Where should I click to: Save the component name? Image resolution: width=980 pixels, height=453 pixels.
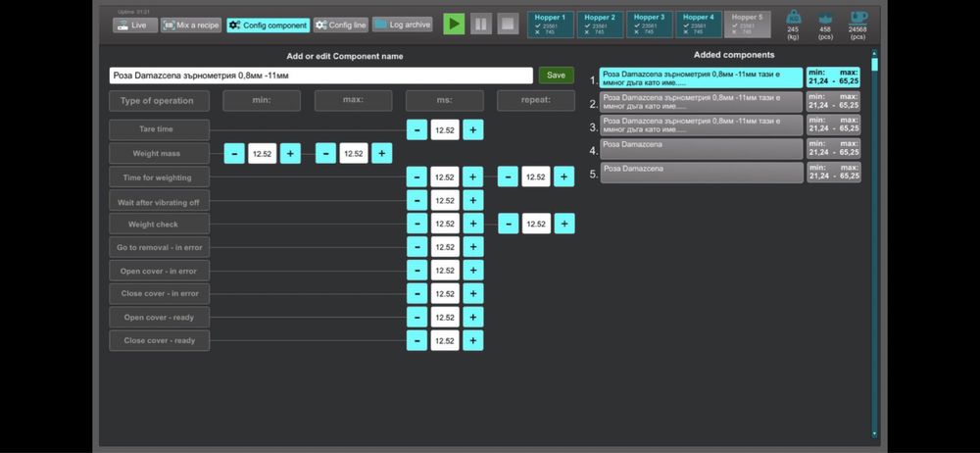point(557,75)
